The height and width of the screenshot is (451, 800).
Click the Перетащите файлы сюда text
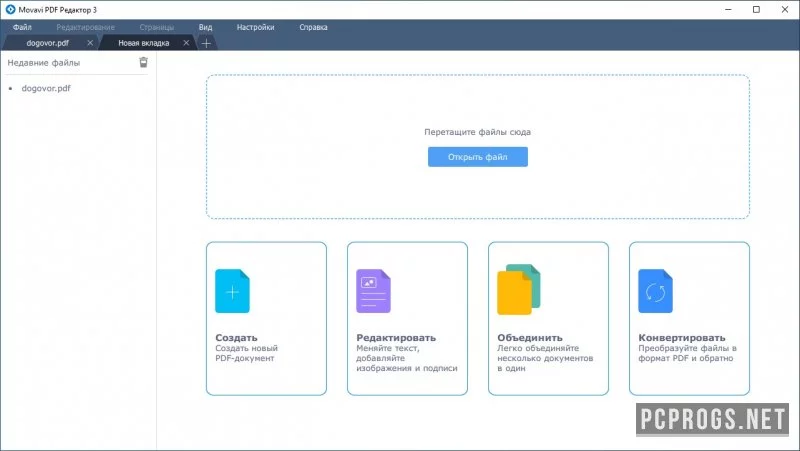(x=478, y=132)
